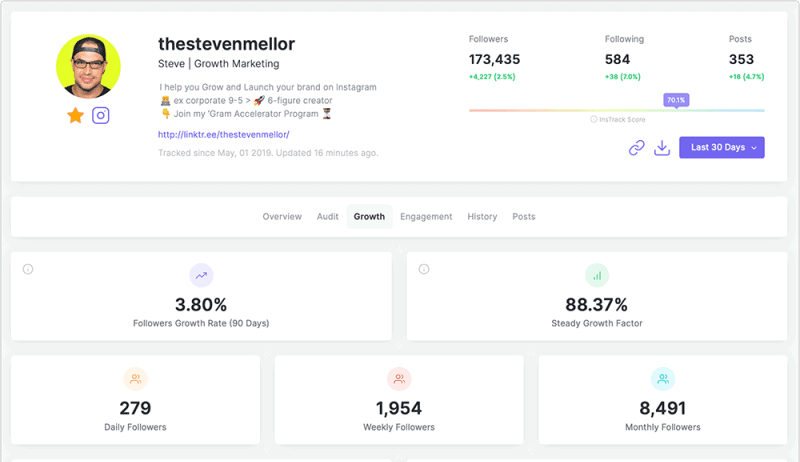Click info icon on Followers Growth Rate card
This screenshot has height=462, width=800.
pyautogui.click(x=28, y=269)
